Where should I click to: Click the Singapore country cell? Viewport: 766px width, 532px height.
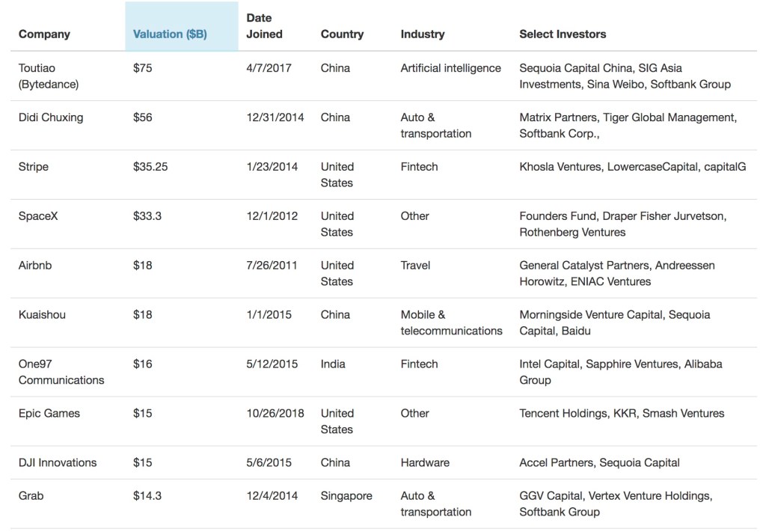346,496
